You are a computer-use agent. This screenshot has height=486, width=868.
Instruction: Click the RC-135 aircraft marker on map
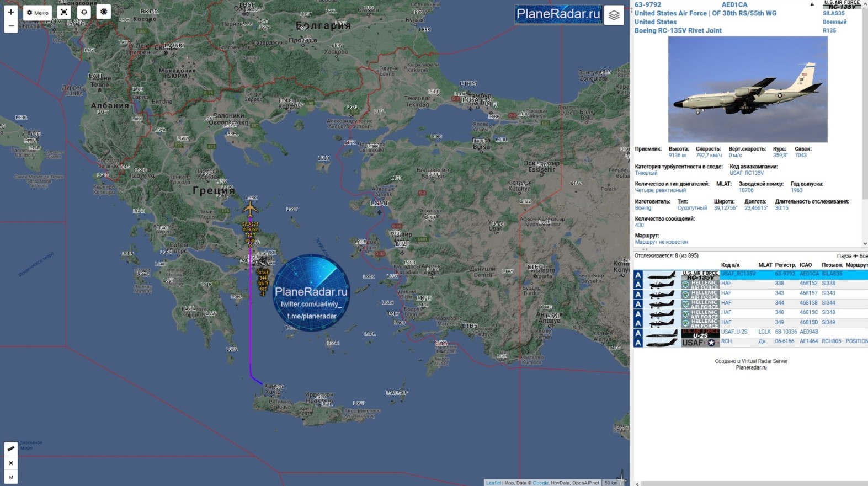click(x=250, y=210)
